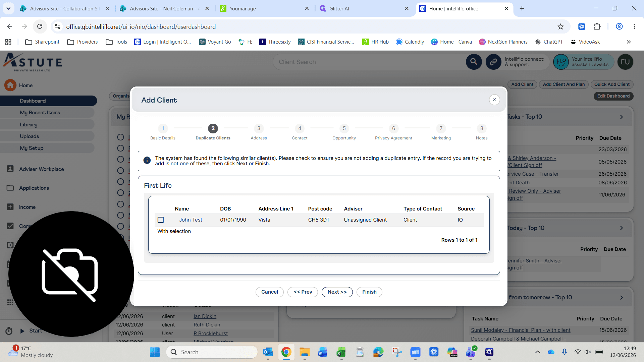Click Quick Add Client button
The width and height of the screenshot is (644, 362).
click(x=612, y=84)
